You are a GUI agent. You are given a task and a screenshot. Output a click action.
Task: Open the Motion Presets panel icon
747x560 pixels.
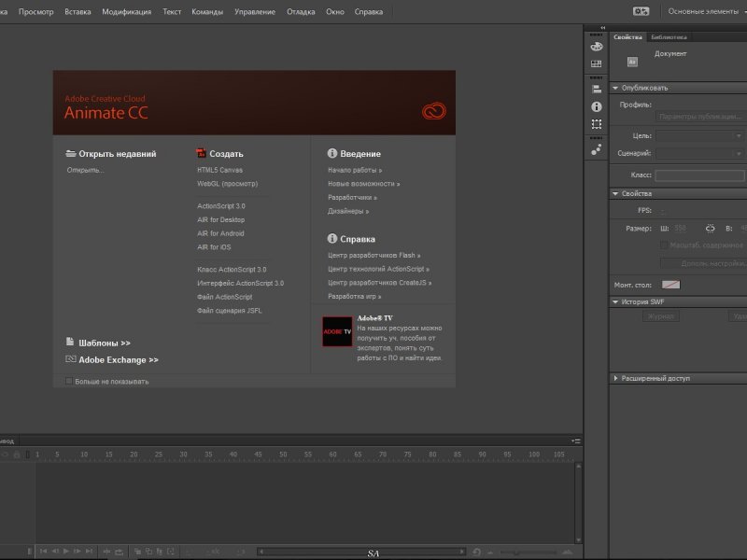pyautogui.click(x=597, y=149)
